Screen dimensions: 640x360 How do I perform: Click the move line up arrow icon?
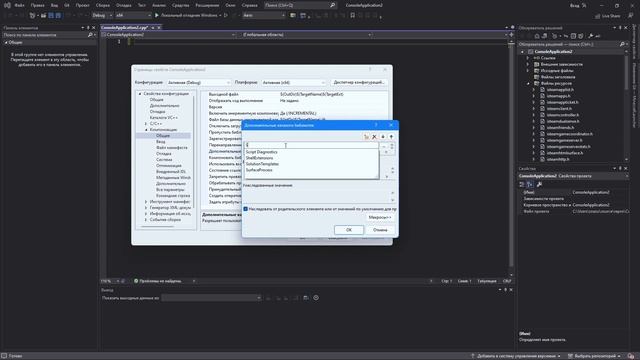tap(391, 137)
